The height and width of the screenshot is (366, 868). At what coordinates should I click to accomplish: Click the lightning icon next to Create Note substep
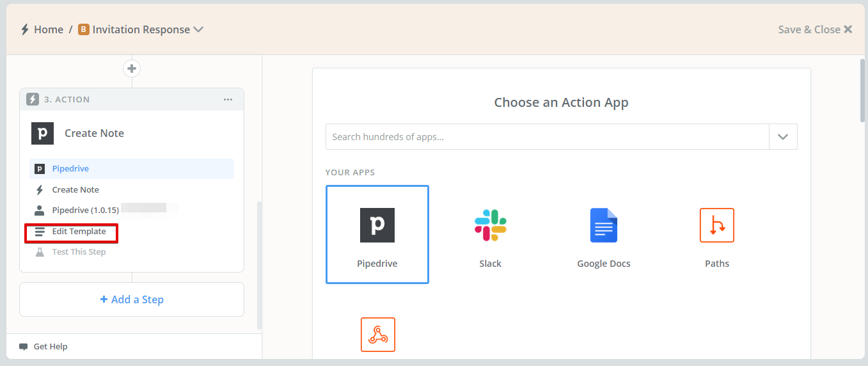click(x=40, y=189)
